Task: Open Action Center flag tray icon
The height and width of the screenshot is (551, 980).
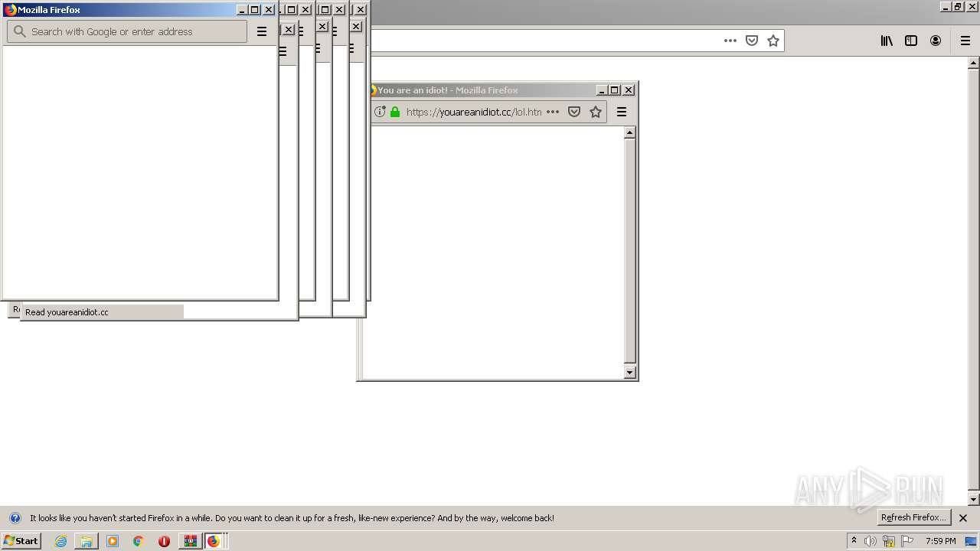Action: click(907, 541)
